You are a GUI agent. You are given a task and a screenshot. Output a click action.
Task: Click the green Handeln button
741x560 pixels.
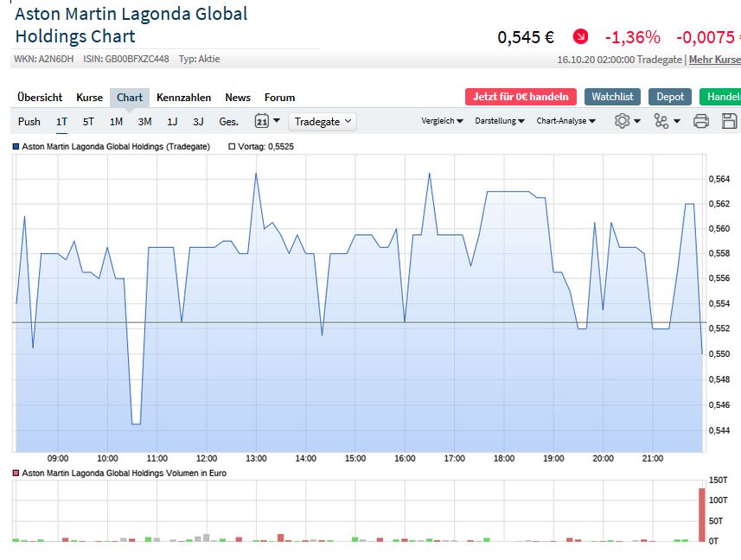(x=720, y=97)
